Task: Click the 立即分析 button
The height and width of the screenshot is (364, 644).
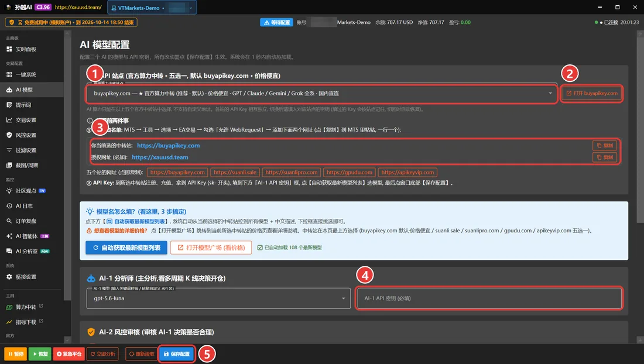Action: tap(102, 353)
